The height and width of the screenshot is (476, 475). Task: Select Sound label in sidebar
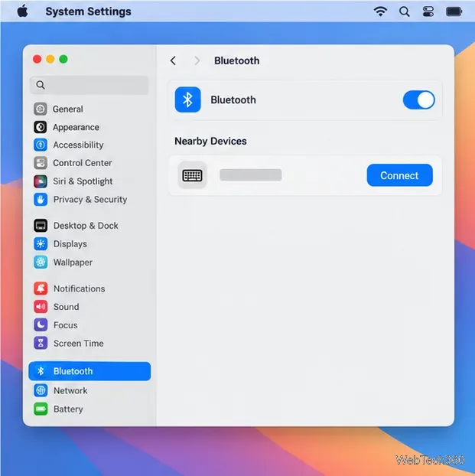(67, 307)
